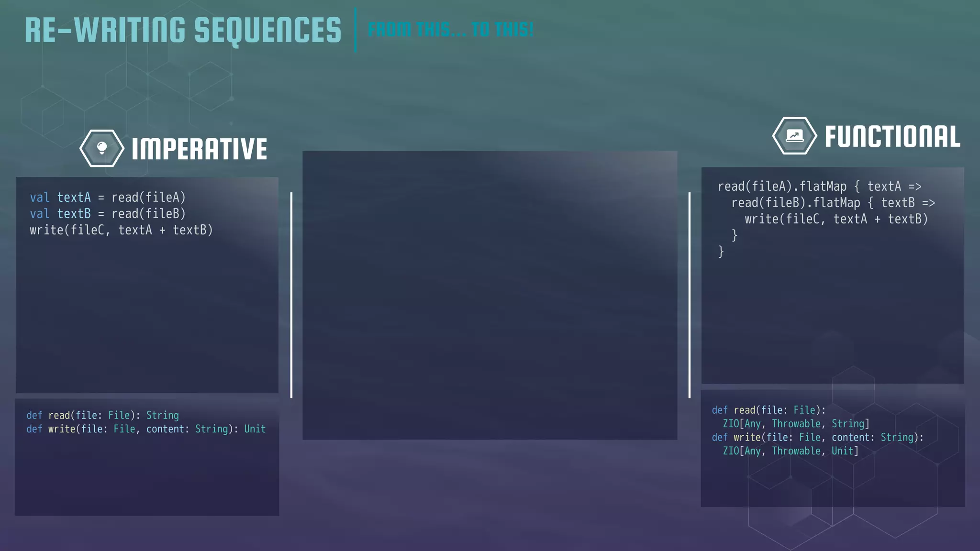Click the indented write(fileC, ...) line in functional code
The image size is (980, 551).
tap(836, 219)
